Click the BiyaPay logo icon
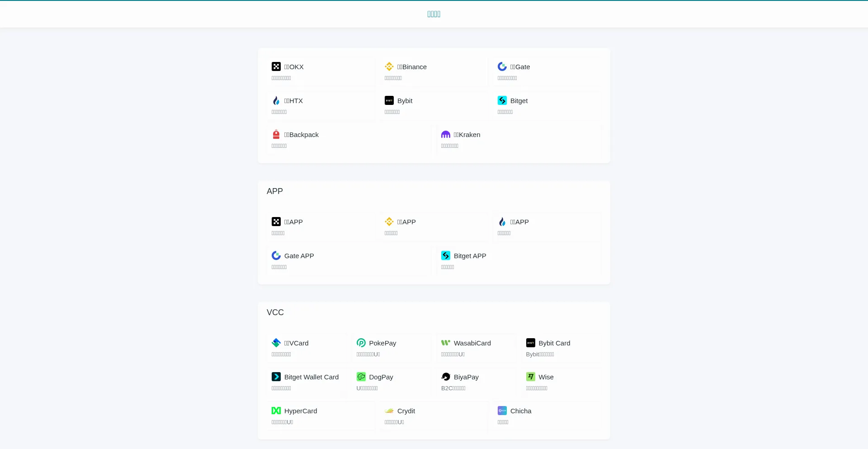The height and width of the screenshot is (449, 868). tap(445, 377)
